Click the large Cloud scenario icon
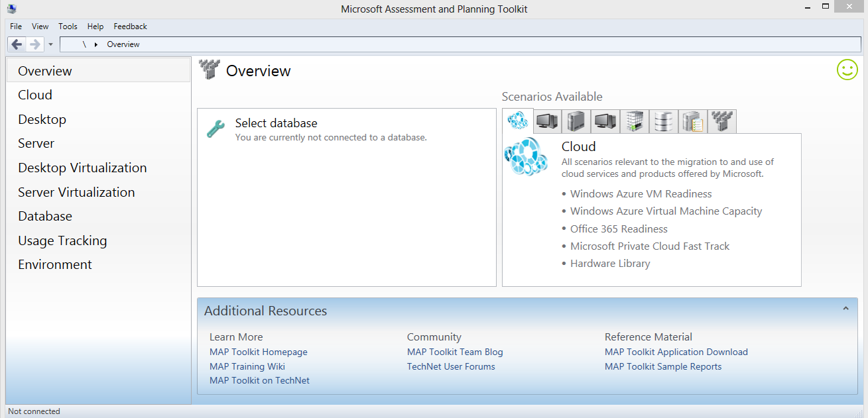Screen dimensions: 868x418 tap(526, 157)
